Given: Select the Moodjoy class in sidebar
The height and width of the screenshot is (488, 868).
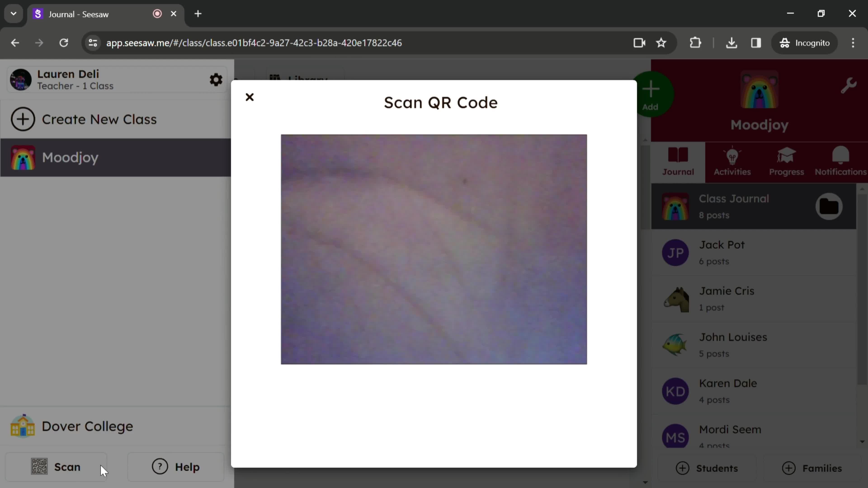Looking at the screenshot, I should pyautogui.click(x=116, y=157).
